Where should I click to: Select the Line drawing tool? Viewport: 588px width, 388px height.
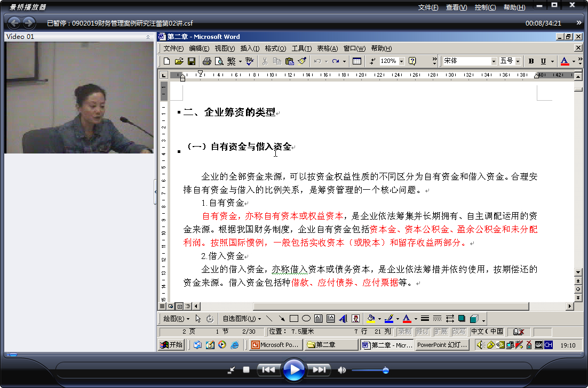point(269,319)
